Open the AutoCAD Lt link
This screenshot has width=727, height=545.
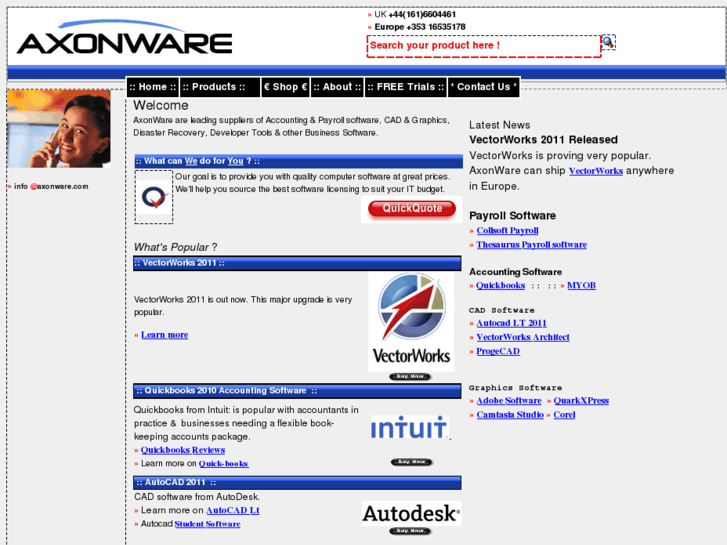click(x=232, y=510)
